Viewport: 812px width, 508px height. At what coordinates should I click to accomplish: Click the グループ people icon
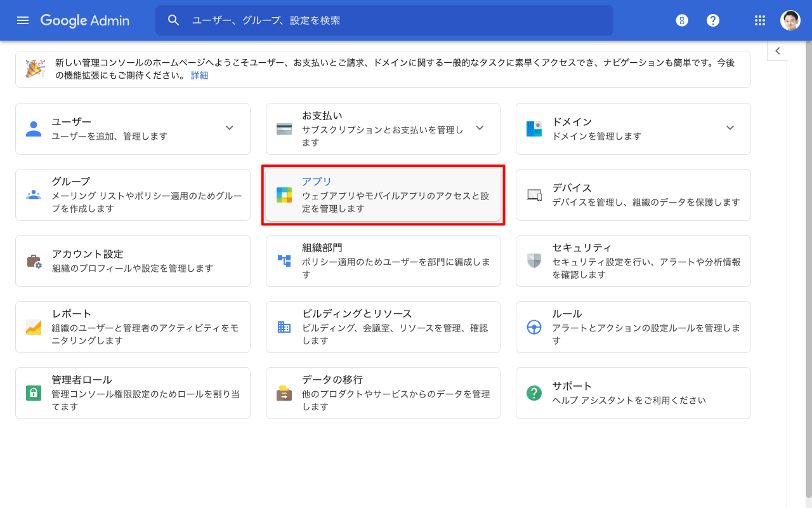click(x=34, y=195)
